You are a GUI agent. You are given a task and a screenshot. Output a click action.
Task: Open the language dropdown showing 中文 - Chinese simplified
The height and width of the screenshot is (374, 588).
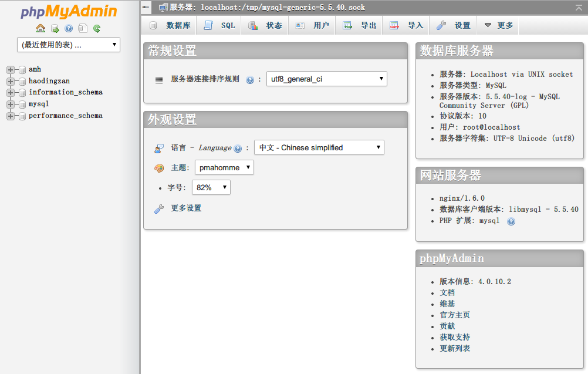coord(319,147)
